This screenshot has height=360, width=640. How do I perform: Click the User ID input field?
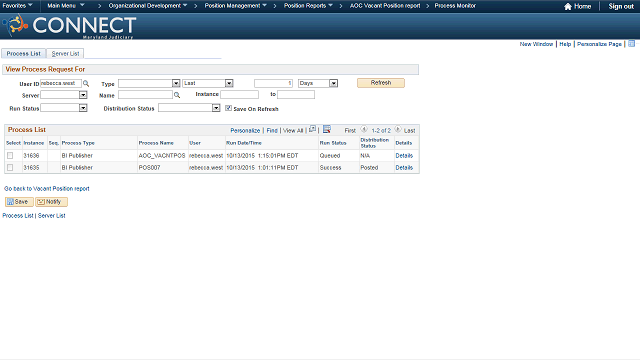click(61, 83)
